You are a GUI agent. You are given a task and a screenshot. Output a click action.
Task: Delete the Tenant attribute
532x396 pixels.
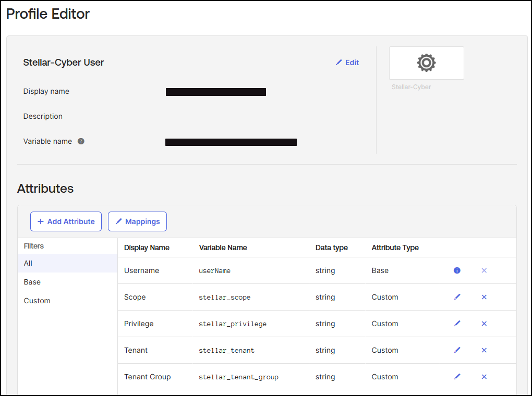484,350
